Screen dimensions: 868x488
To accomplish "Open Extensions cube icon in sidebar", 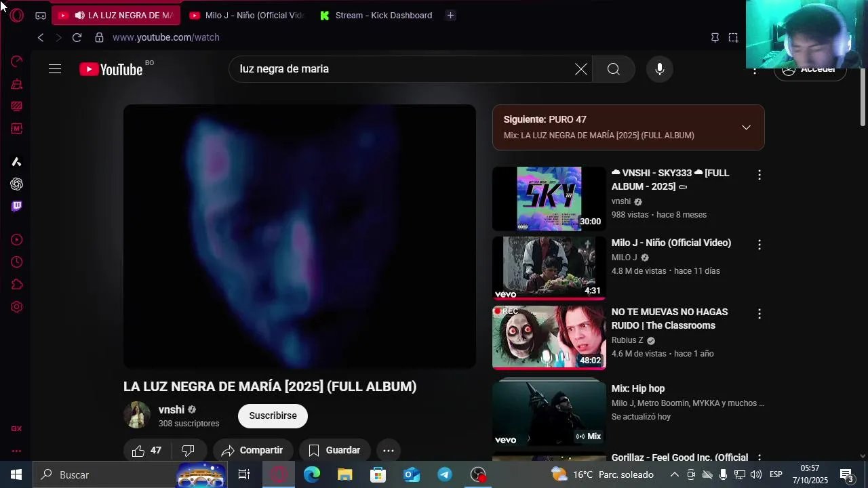I will click(17, 285).
